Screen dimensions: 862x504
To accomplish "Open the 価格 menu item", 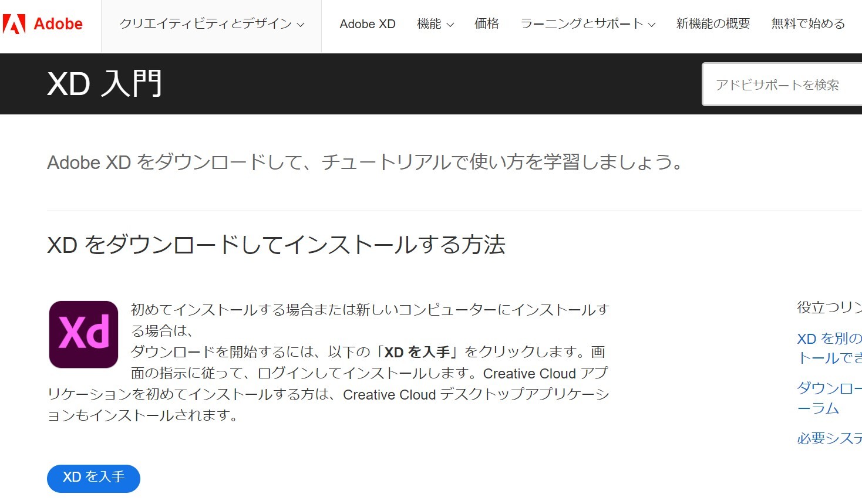I will [487, 24].
